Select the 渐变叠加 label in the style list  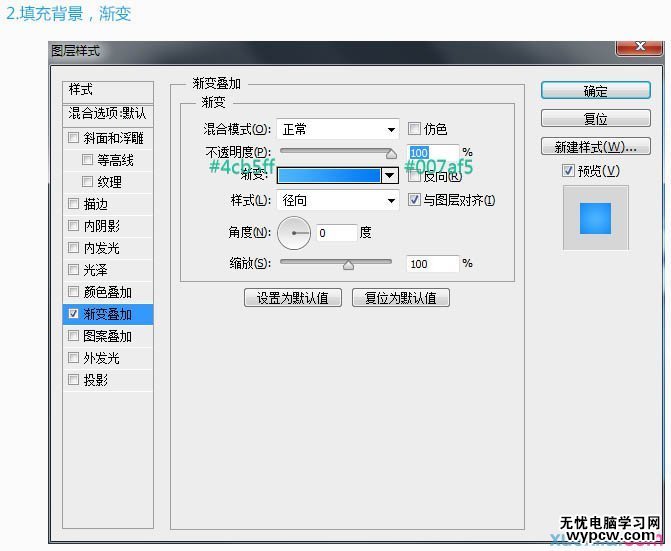107,314
